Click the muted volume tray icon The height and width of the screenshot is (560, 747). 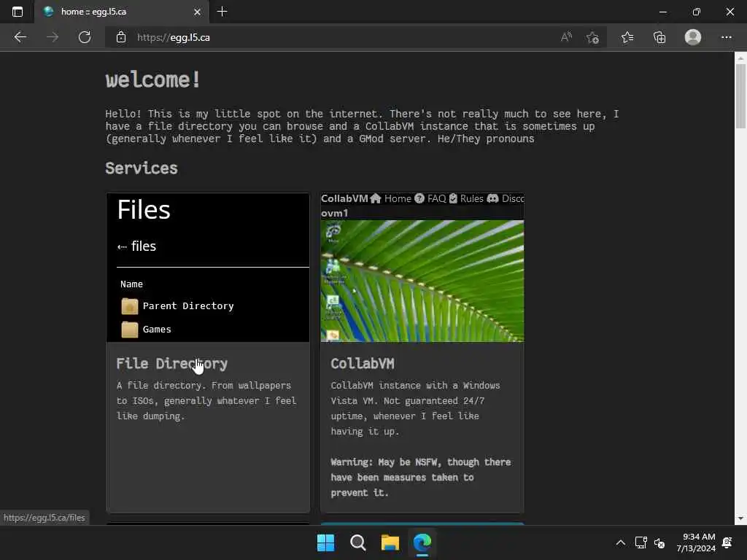pyautogui.click(x=659, y=542)
